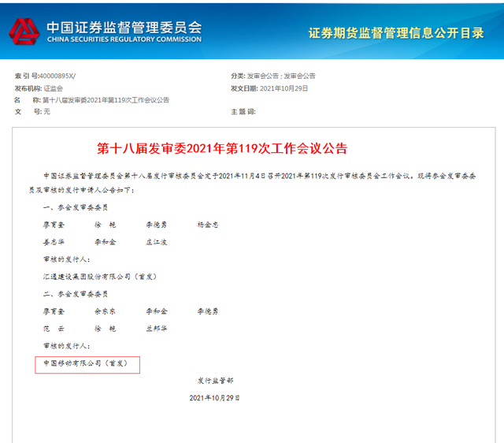Viewport: 504px width, 443px height.
Task: Click the red CSRC emblem logo
Action: [24, 31]
